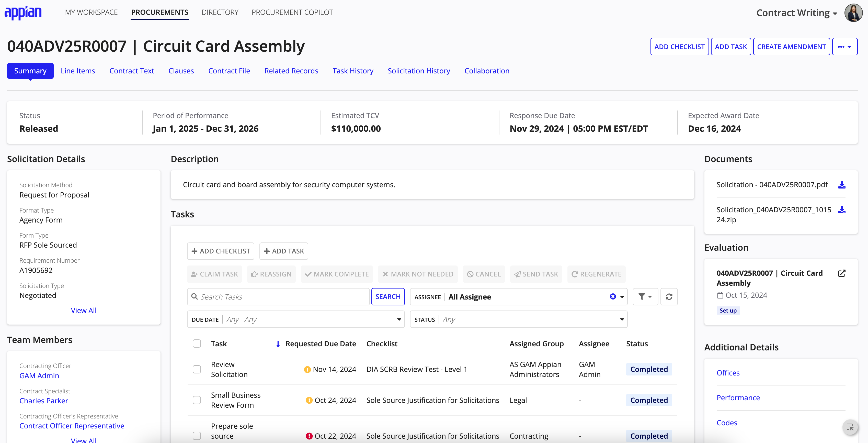Image resolution: width=868 pixels, height=443 pixels.
Task: Click the search magnifier icon in task search
Action: [x=195, y=297]
